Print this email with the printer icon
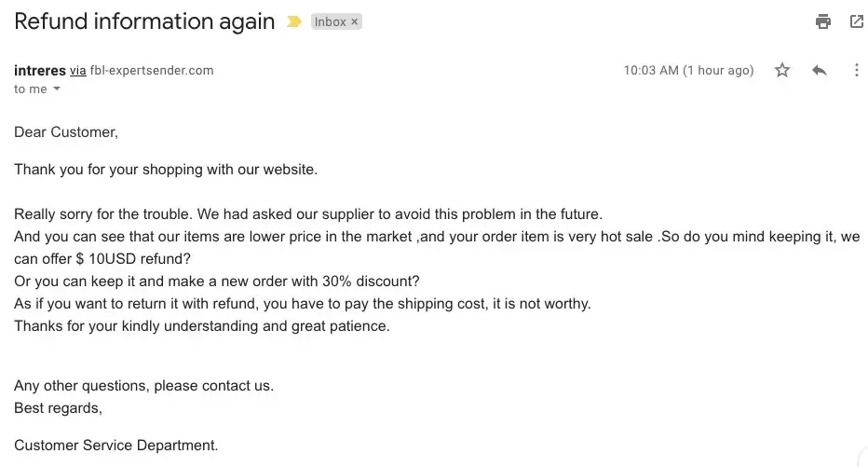This screenshot has width=868, height=467. [x=822, y=21]
